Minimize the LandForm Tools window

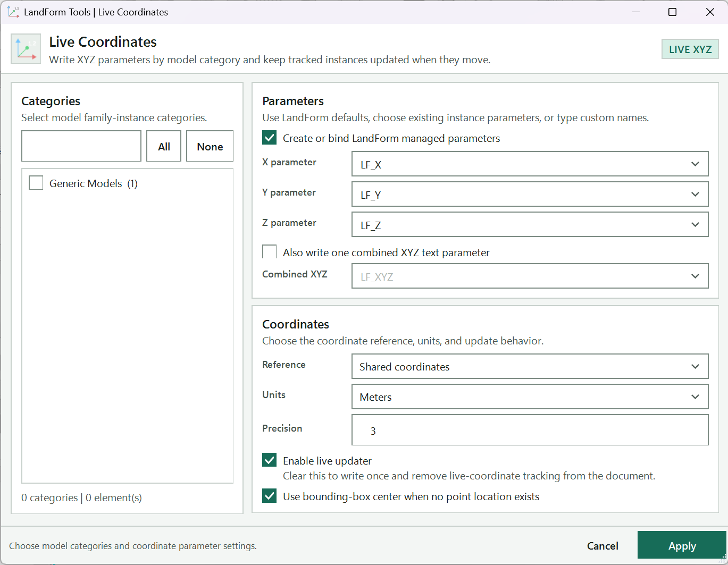(635, 12)
